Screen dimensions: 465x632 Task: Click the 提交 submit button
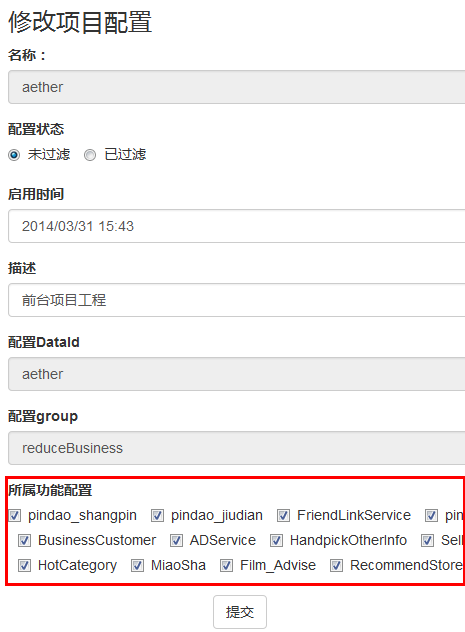pos(240,612)
